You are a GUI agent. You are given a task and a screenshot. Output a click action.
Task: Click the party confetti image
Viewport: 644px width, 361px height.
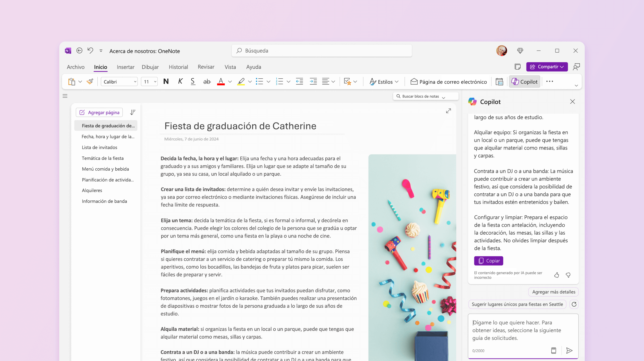tap(412, 257)
